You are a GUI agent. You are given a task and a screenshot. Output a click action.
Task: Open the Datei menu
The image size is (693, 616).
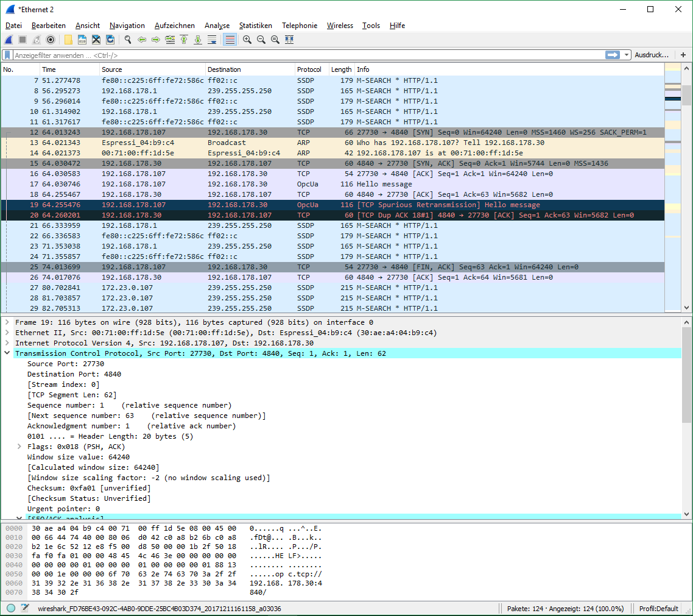pos(13,26)
